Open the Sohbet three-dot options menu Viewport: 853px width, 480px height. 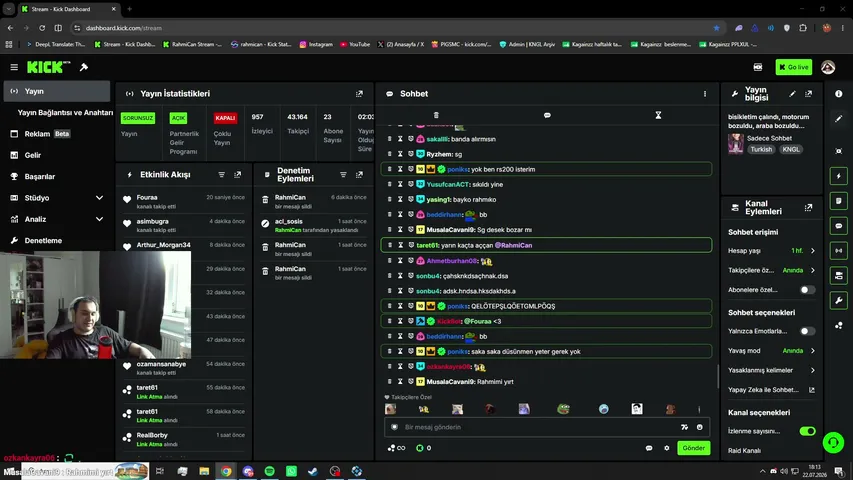(705, 94)
